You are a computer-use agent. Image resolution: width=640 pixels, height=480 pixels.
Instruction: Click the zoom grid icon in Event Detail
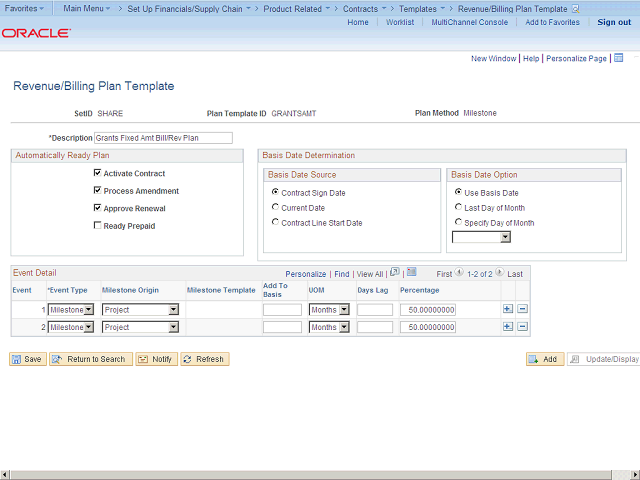point(394,272)
